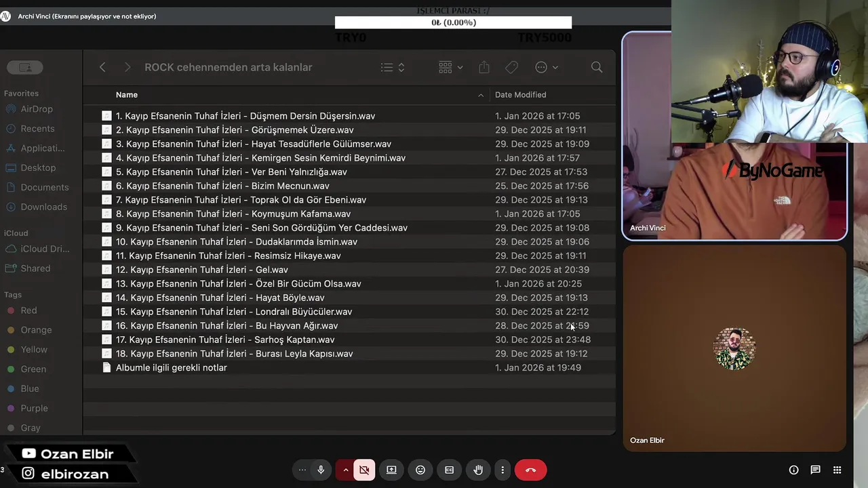Filter by Gray tag
This screenshot has height=488, width=868.
coord(23,428)
